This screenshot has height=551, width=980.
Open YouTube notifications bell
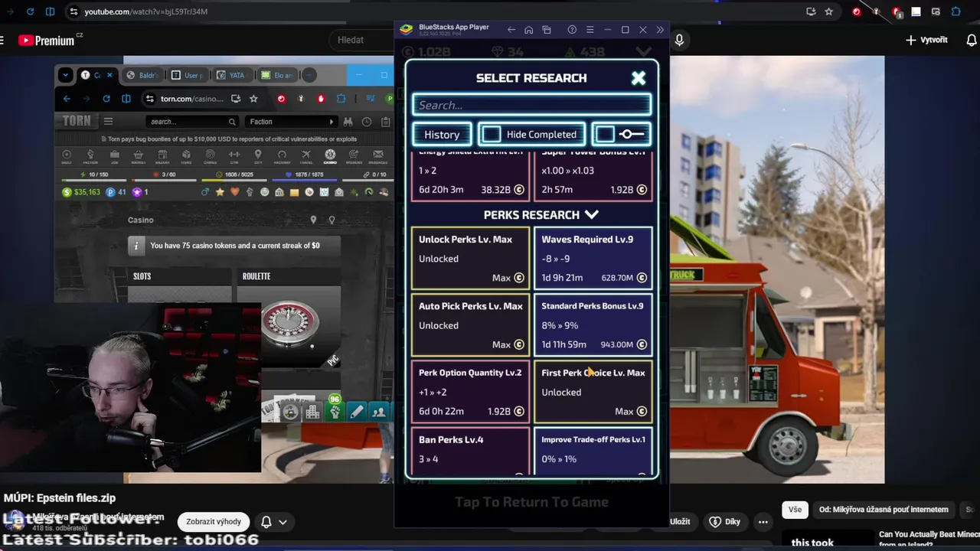tap(972, 40)
